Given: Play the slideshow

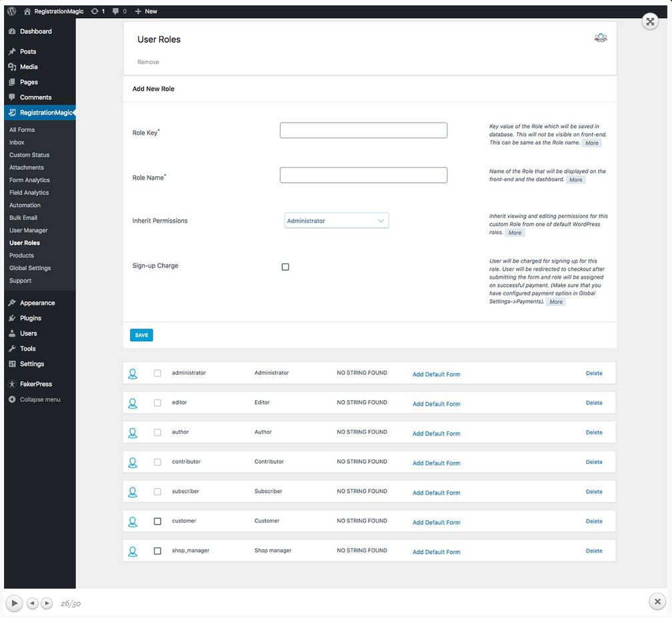Looking at the screenshot, I should (x=14, y=603).
